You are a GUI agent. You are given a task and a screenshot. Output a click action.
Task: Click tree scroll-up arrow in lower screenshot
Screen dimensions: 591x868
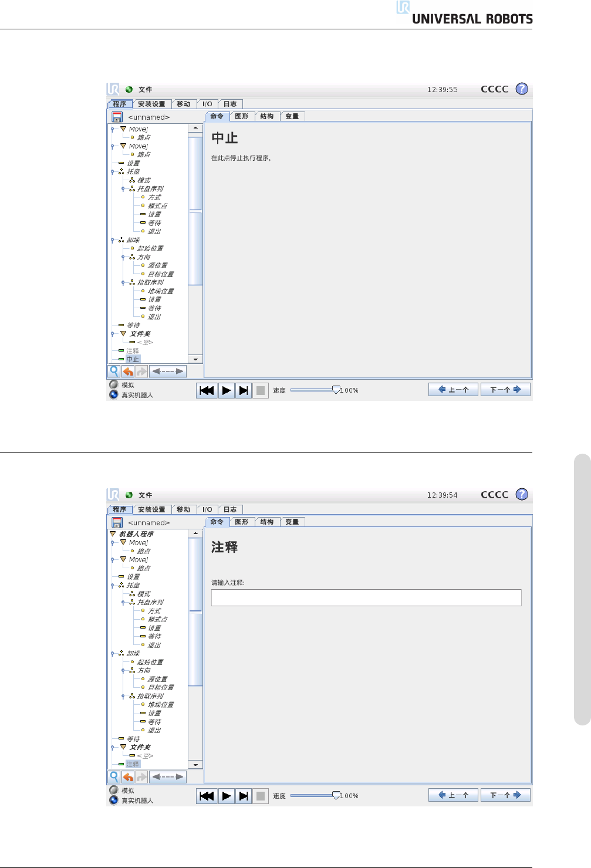[x=195, y=533]
